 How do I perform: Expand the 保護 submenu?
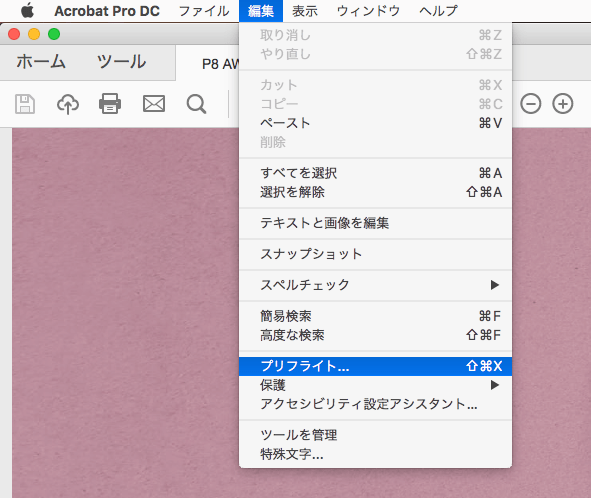tap(375, 385)
